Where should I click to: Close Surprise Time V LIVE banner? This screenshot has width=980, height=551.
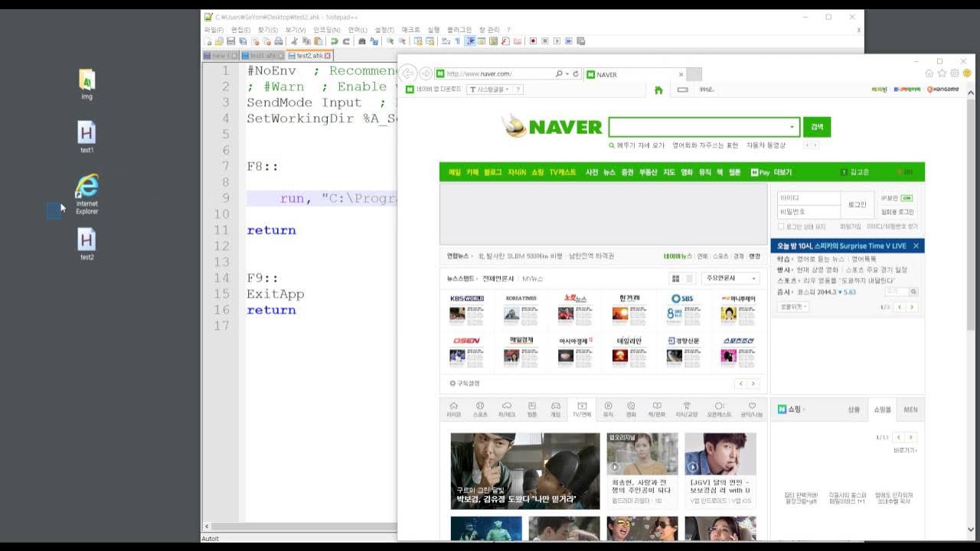point(916,246)
